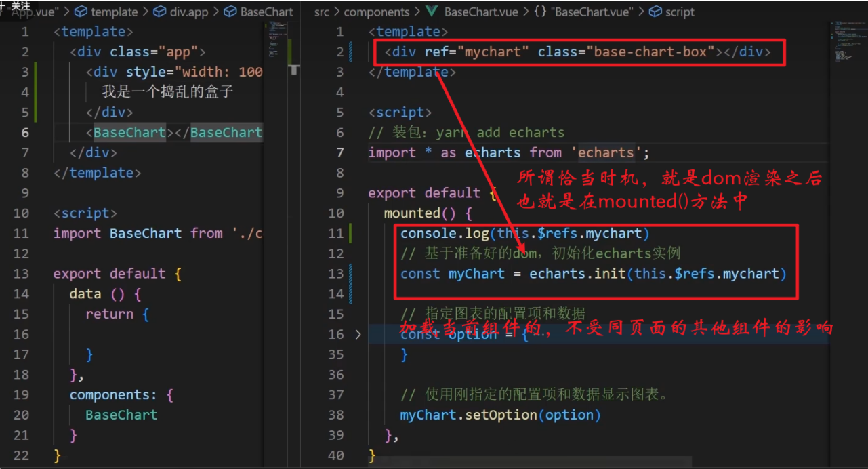This screenshot has height=469, width=868.
Task: Open the src breadcrumb folder
Action: (x=322, y=12)
